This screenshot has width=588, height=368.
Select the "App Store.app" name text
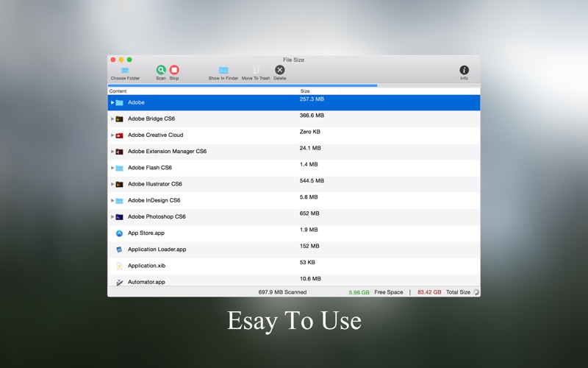tap(146, 233)
